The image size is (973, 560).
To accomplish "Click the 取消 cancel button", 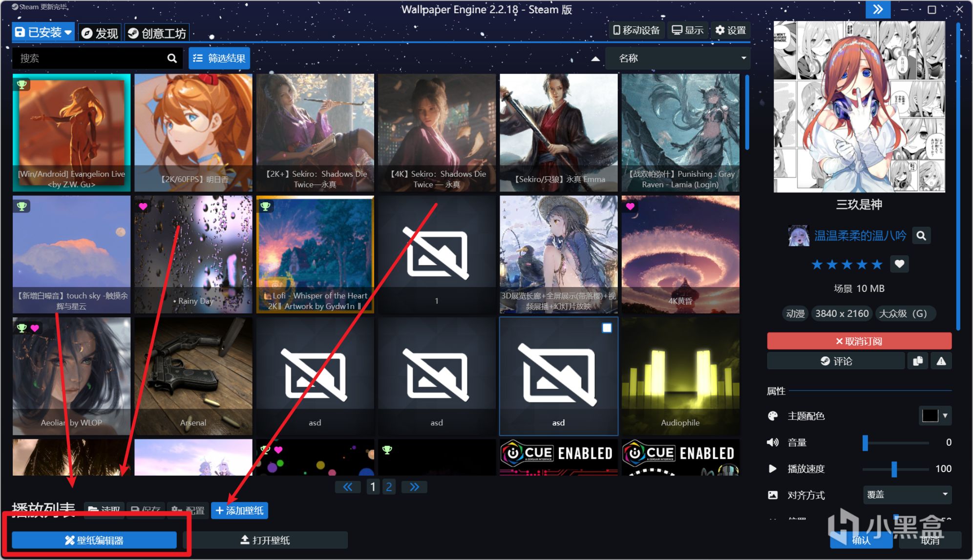I will pos(930,540).
